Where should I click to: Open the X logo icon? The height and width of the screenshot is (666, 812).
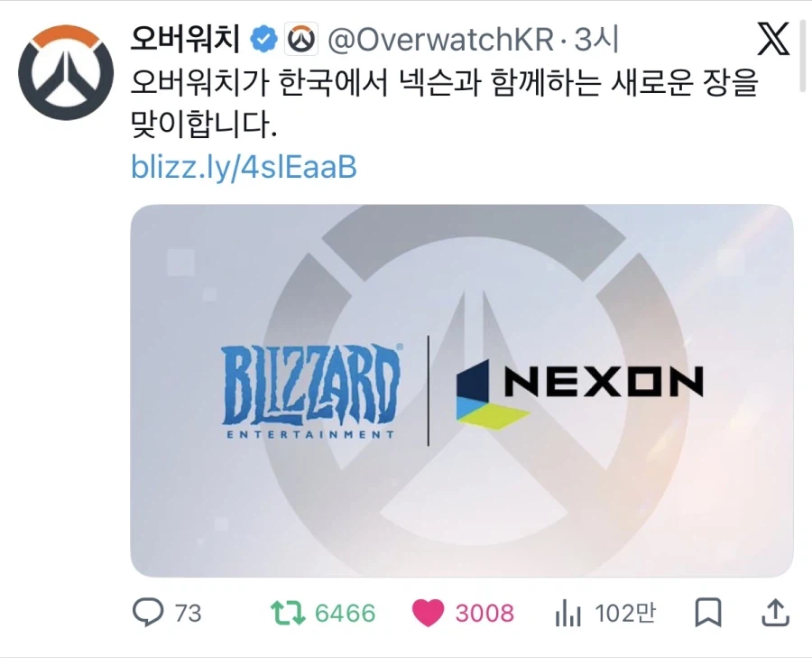[772, 39]
